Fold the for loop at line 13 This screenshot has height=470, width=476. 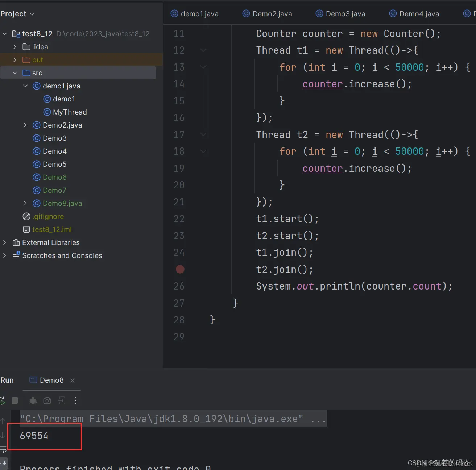click(x=203, y=67)
